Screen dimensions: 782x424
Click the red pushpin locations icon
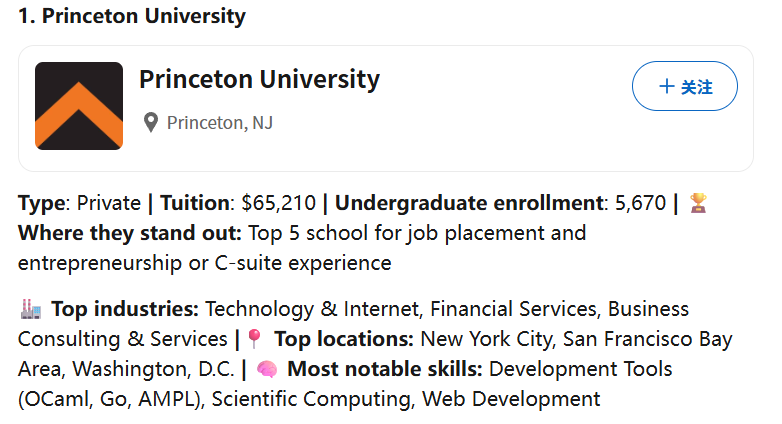[x=254, y=339]
